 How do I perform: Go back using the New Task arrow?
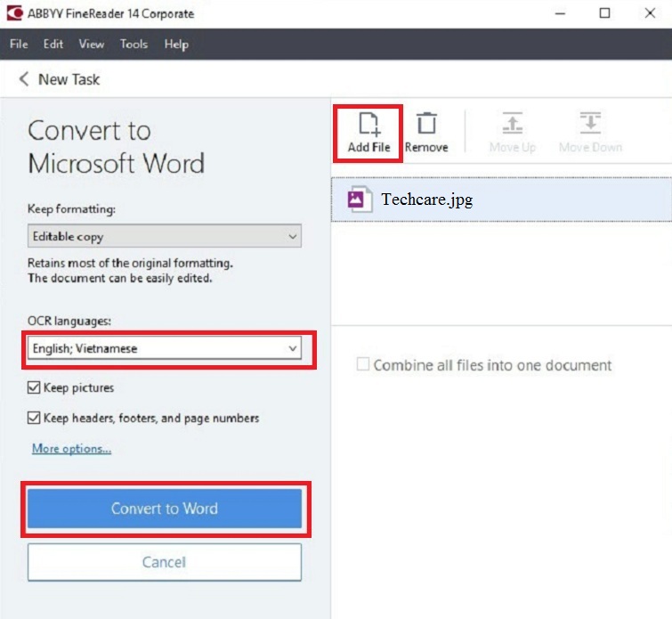pyautogui.click(x=24, y=79)
